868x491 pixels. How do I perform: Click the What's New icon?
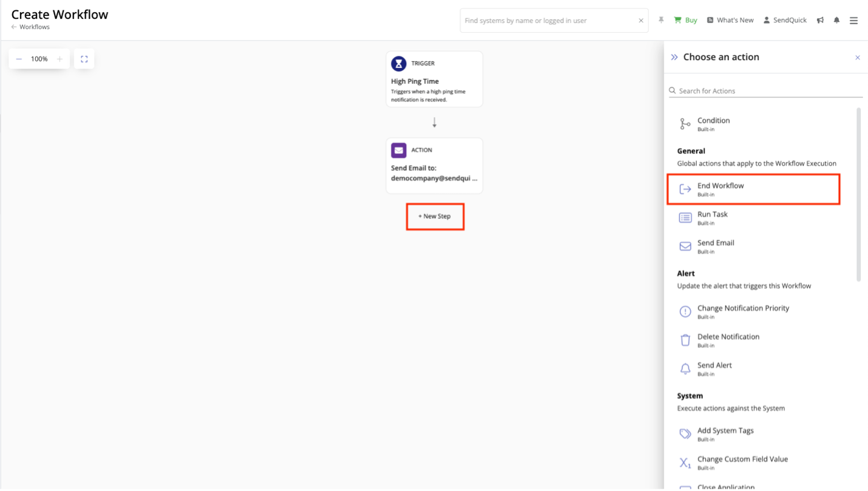click(710, 20)
